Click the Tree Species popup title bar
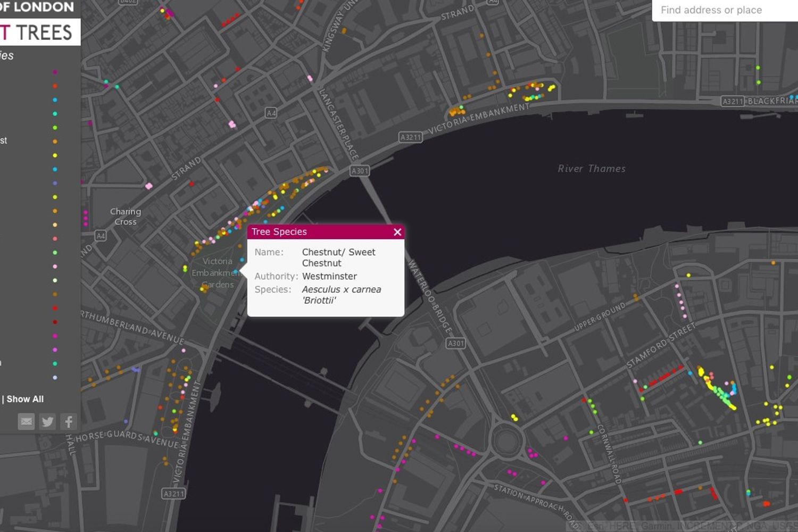 (319, 232)
